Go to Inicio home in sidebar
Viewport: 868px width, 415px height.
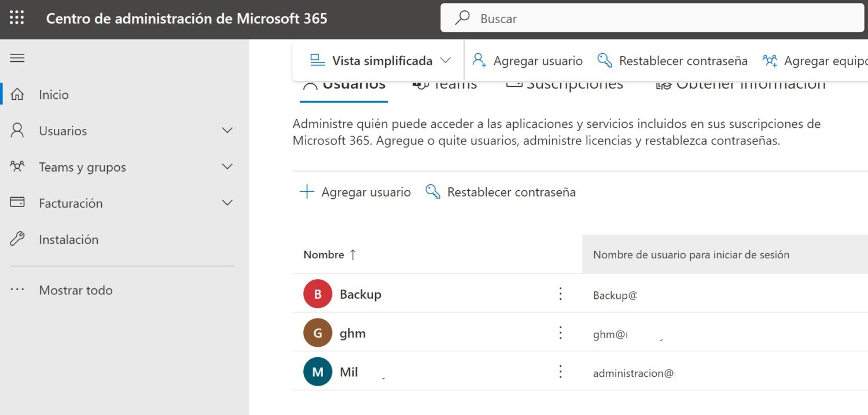53,95
